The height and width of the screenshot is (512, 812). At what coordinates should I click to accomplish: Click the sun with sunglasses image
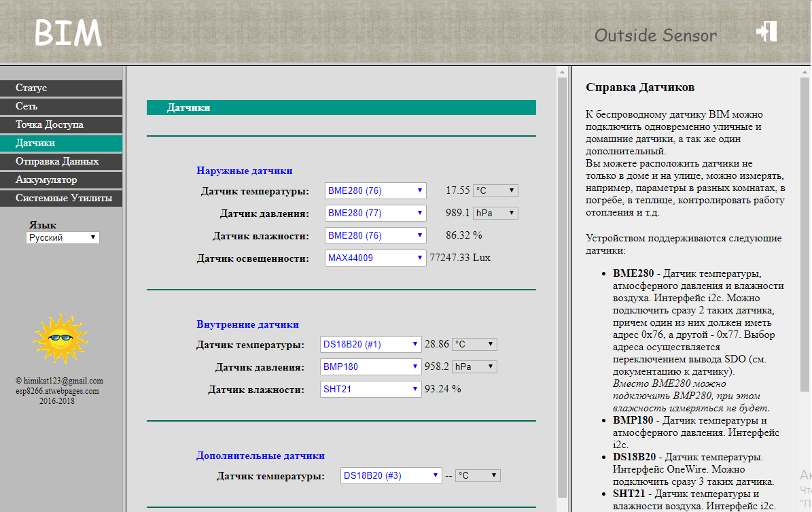(x=60, y=339)
